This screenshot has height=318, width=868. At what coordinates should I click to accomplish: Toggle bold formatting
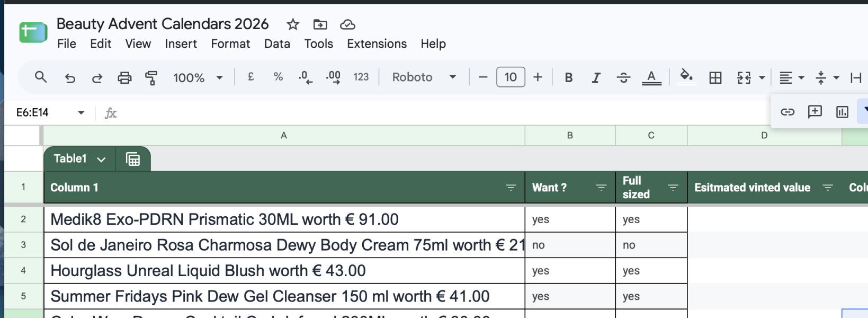(568, 77)
